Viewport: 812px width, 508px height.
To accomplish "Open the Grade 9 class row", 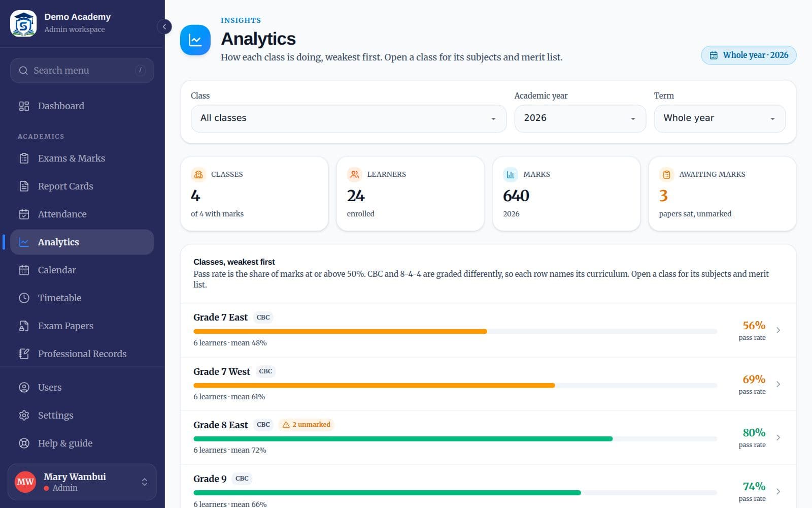I will click(488, 487).
